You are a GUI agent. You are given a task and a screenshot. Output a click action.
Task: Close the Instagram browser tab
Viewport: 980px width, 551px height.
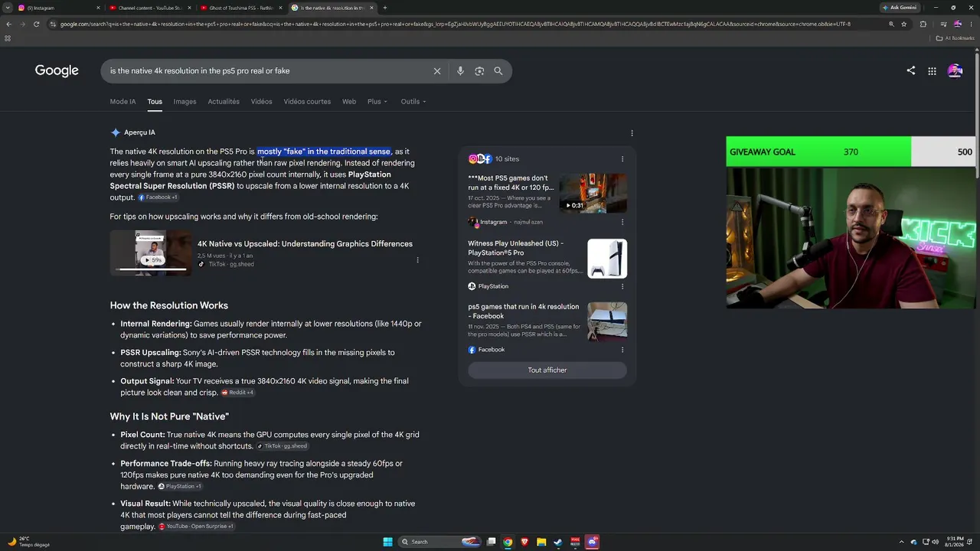(98, 8)
